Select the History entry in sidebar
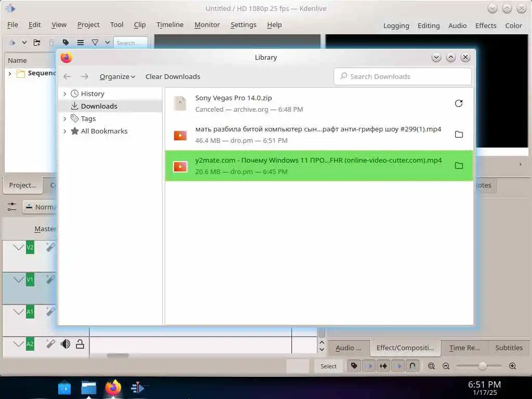Screen dimensions: 532x399 tap(92, 94)
